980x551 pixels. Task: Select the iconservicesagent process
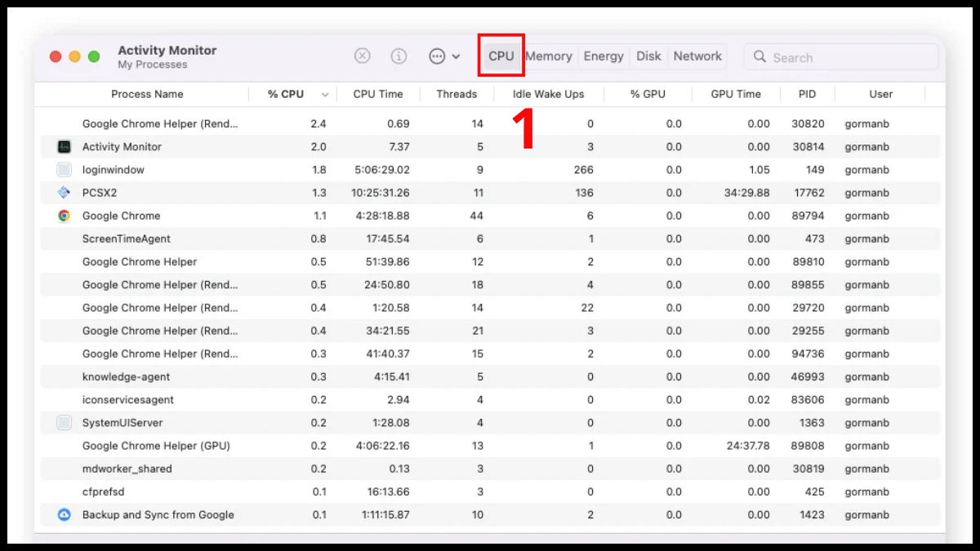tap(128, 400)
